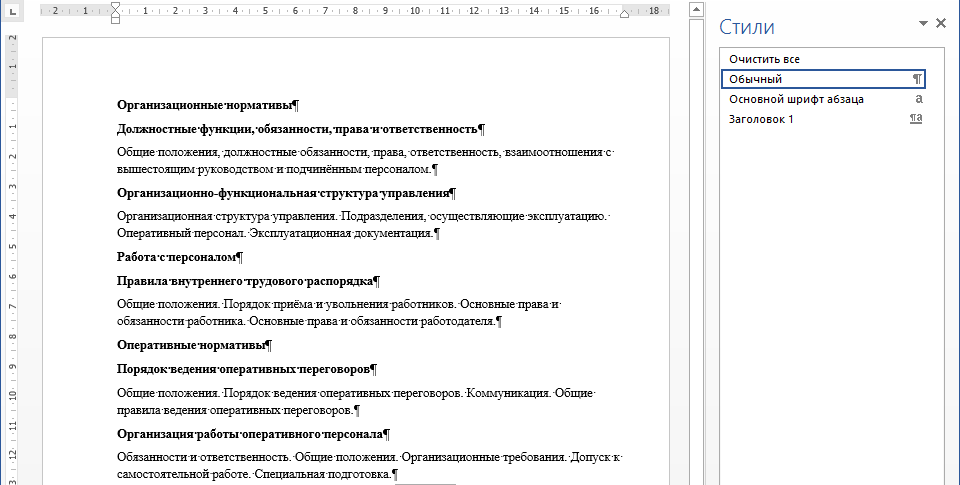Click the vertical ruler on left edge
Viewport: 960px width, 485px height.
click(13, 250)
